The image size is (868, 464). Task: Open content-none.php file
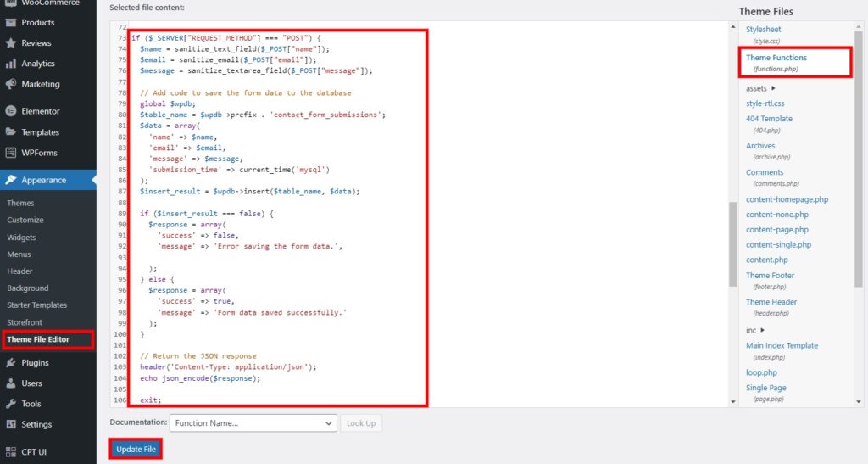(x=777, y=215)
